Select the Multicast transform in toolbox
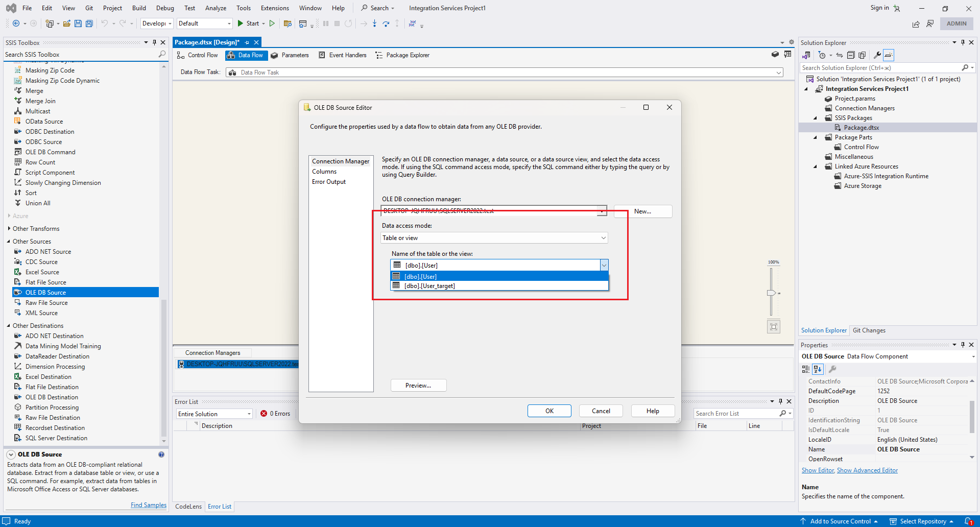The height and width of the screenshot is (527, 980). (x=38, y=111)
